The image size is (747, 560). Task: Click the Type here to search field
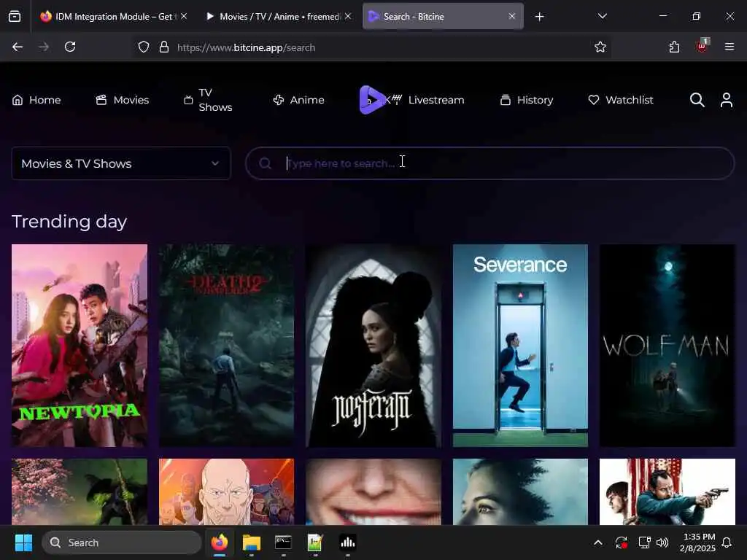pos(489,163)
